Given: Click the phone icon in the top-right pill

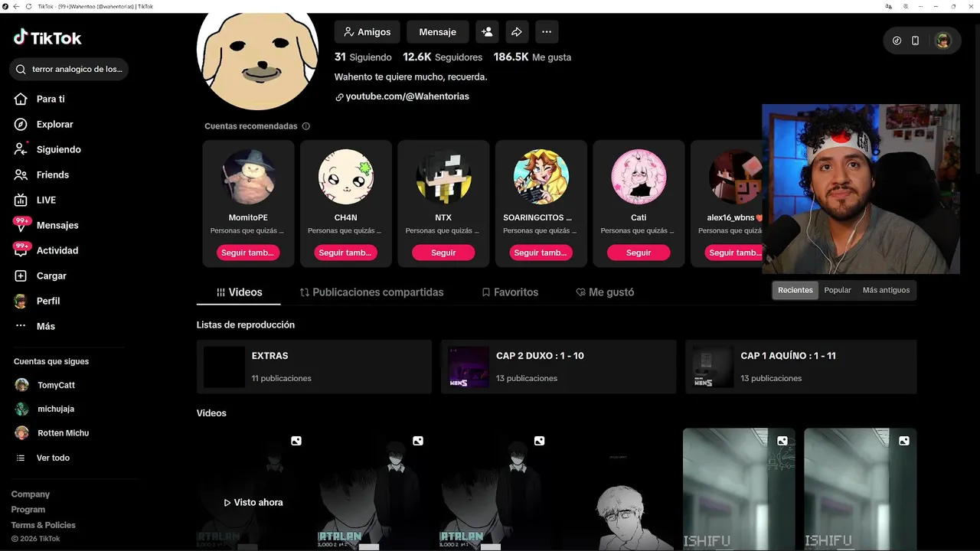Looking at the screenshot, I should click(x=915, y=41).
